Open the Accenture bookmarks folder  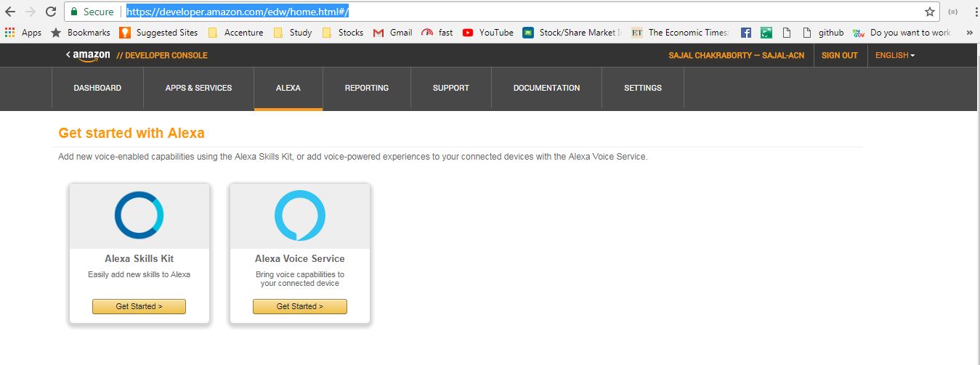point(235,33)
